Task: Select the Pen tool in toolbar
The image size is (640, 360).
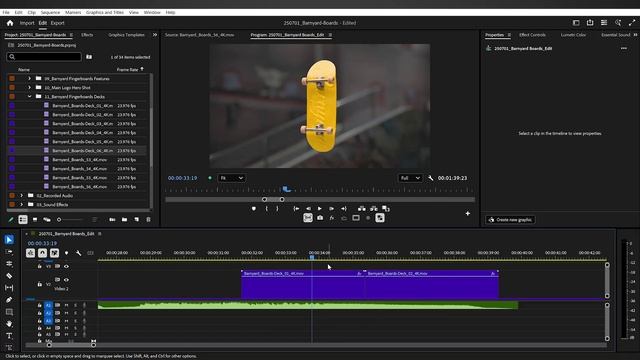Action: (9, 300)
